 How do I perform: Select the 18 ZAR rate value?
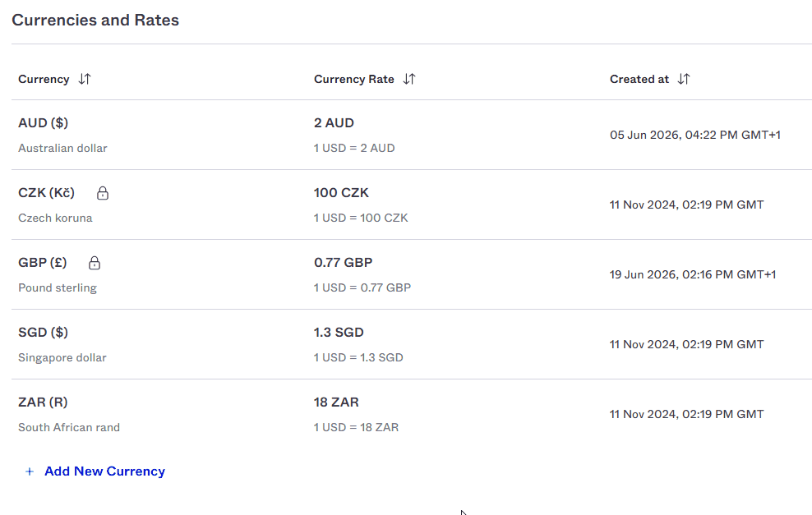click(336, 402)
